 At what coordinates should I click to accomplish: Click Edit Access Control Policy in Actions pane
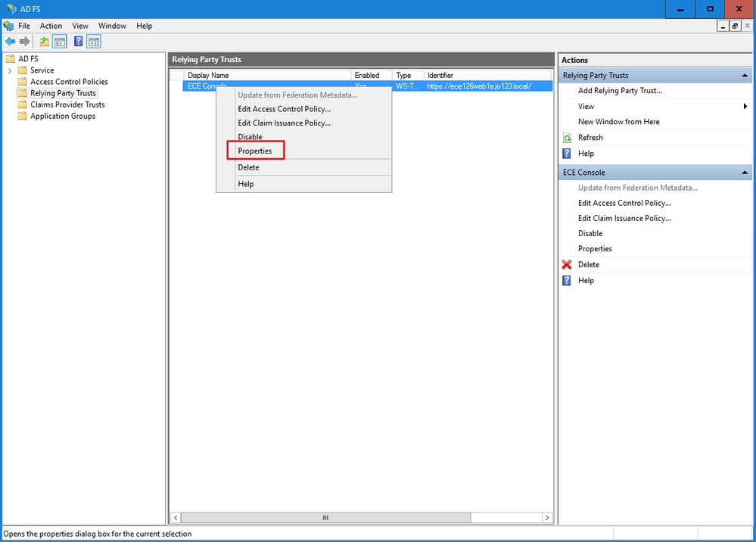[x=624, y=204]
